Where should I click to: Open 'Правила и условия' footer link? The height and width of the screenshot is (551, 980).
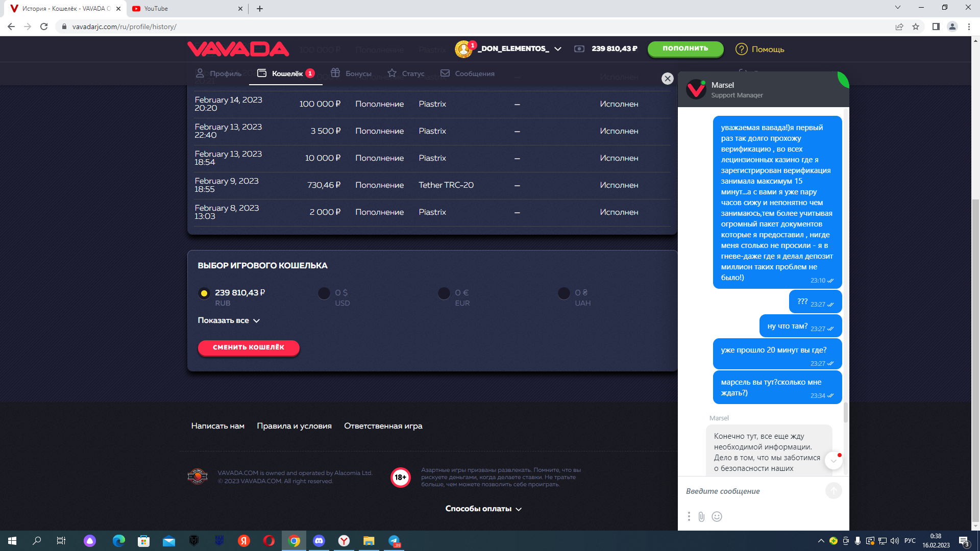click(x=295, y=426)
